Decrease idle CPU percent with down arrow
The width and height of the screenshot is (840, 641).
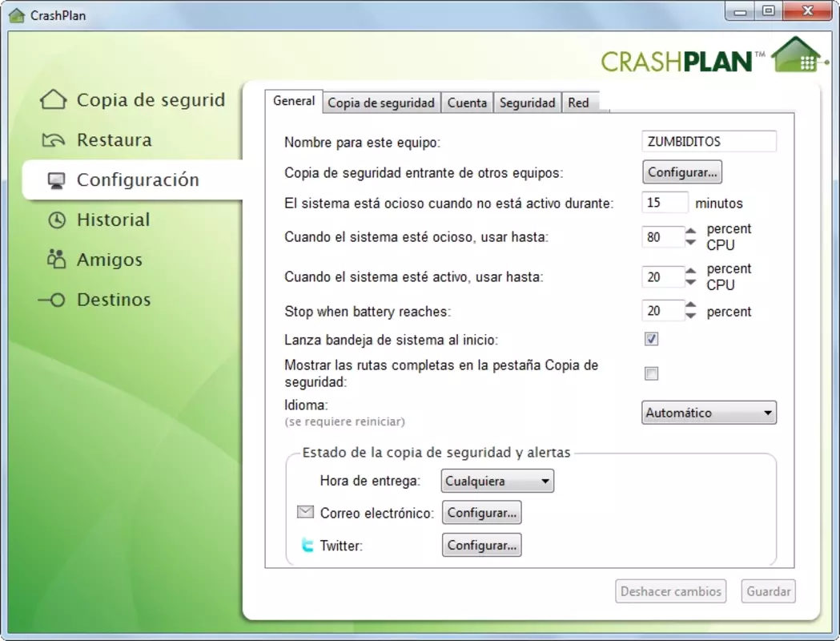pos(691,242)
